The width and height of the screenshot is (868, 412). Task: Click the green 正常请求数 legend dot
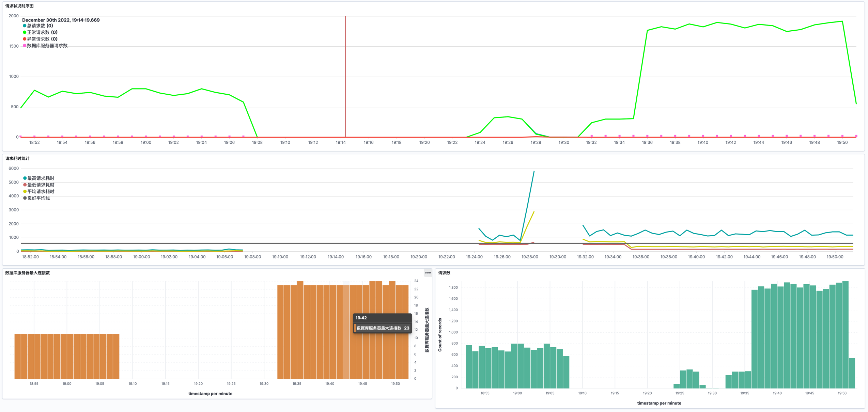pyautogui.click(x=25, y=32)
